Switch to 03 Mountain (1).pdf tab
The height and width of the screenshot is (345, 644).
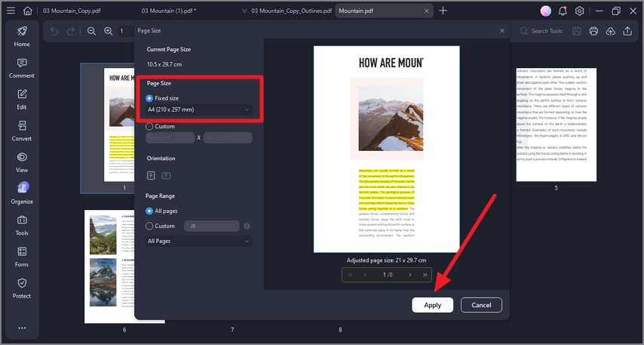(x=169, y=11)
